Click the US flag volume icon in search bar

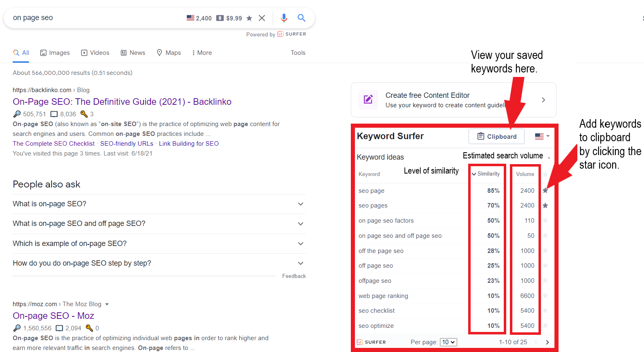[x=191, y=18]
